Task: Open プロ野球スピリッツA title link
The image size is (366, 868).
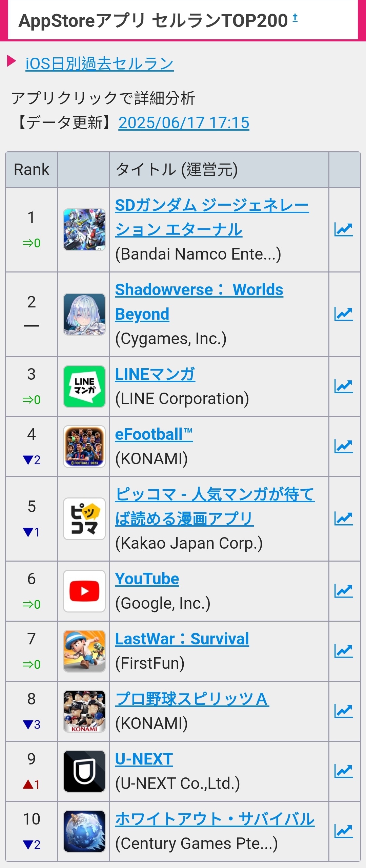Action: point(192,699)
